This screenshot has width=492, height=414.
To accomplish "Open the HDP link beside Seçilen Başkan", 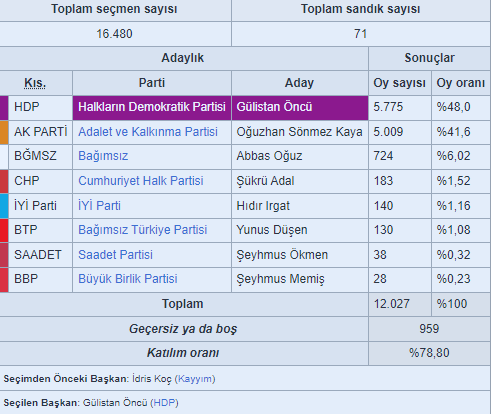I will (164, 403).
